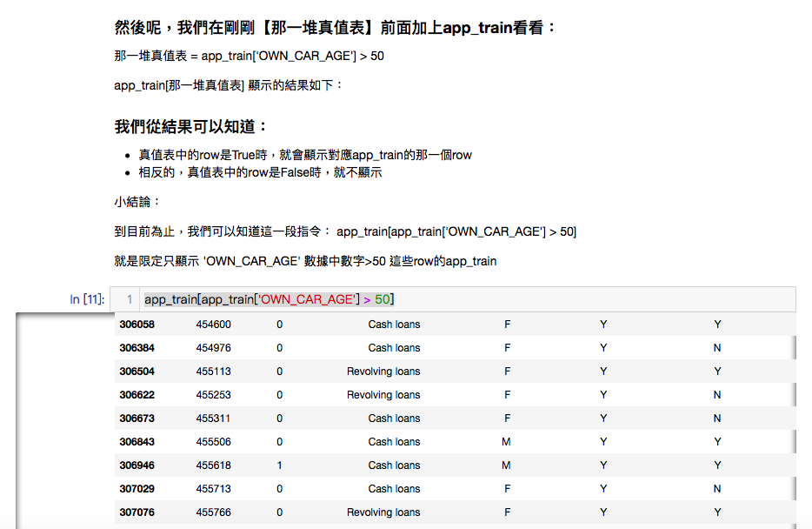This screenshot has width=812, height=529.
Task: Click gender M in row 306843
Action: pos(506,442)
